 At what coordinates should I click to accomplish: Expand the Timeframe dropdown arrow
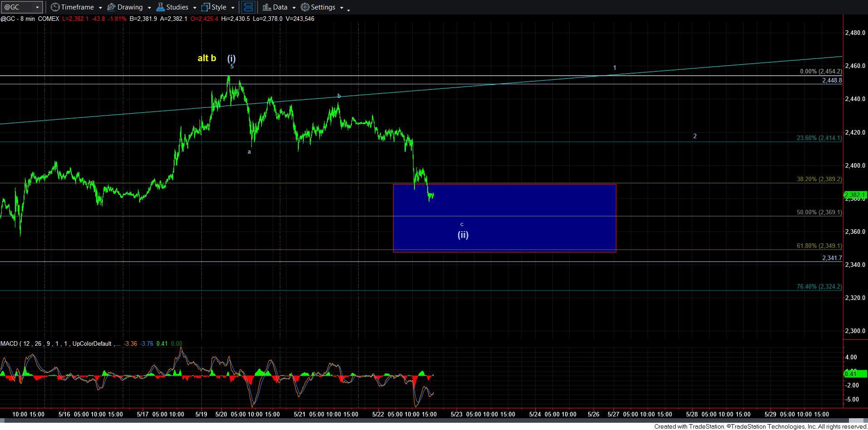(100, 8)
